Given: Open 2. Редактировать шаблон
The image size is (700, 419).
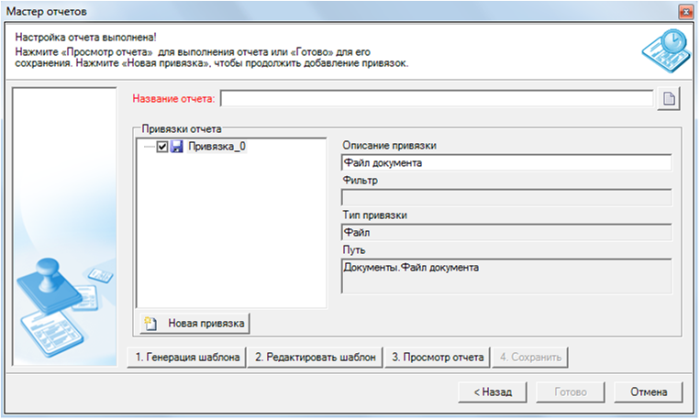Looking at the screenshot, I should click(315, 357).
